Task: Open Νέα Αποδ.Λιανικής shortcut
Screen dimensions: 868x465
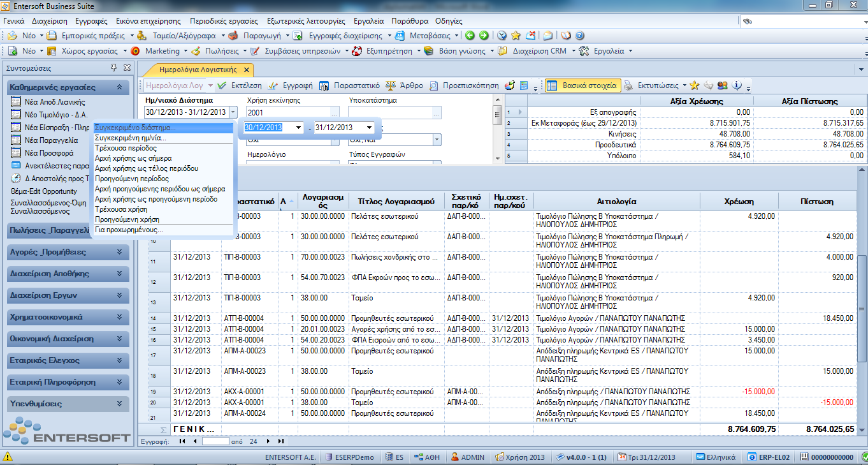Action: tap(48, 102)
